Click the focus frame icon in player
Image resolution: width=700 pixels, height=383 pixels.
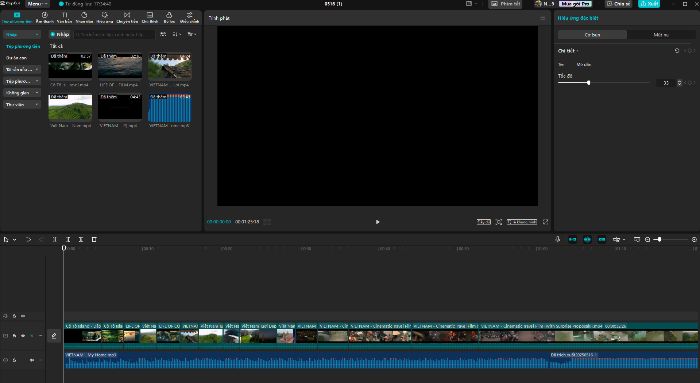(x=499, y=222)
